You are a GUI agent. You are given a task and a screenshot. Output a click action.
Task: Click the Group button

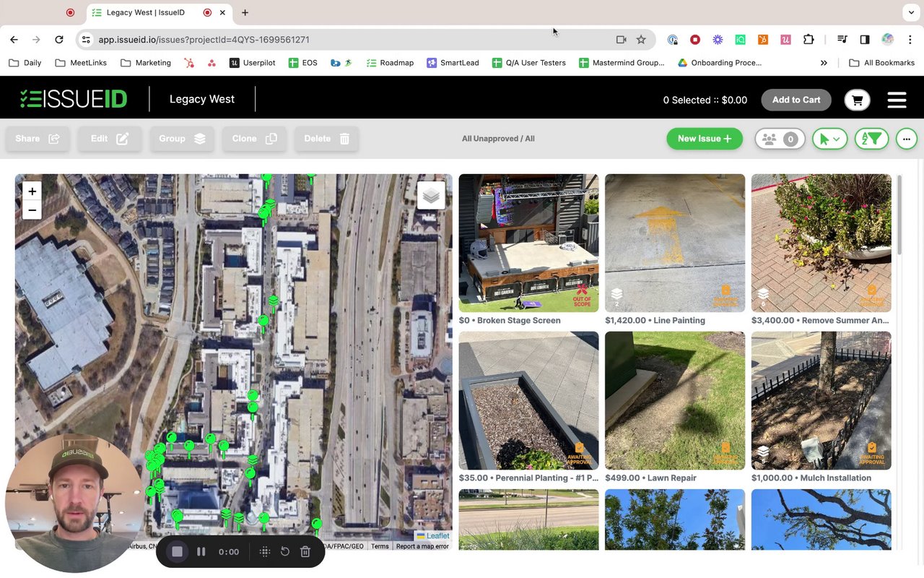click(x=182, y=139)
